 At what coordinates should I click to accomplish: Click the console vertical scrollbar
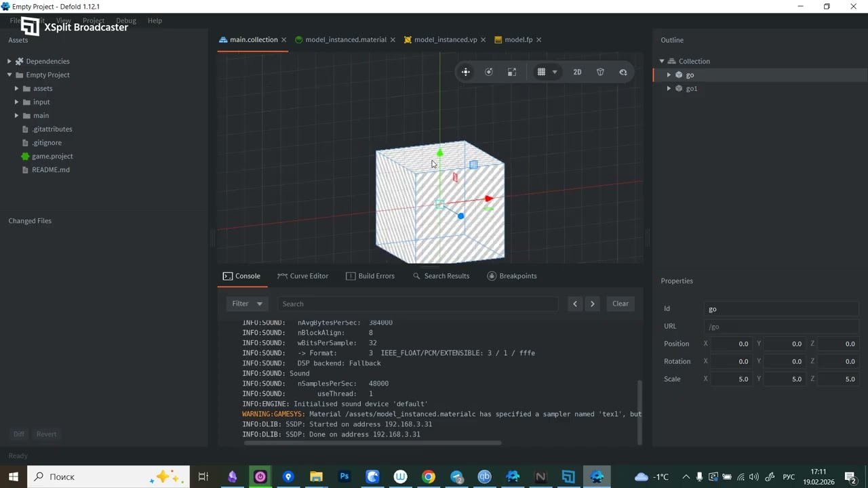tap(639, 412)
